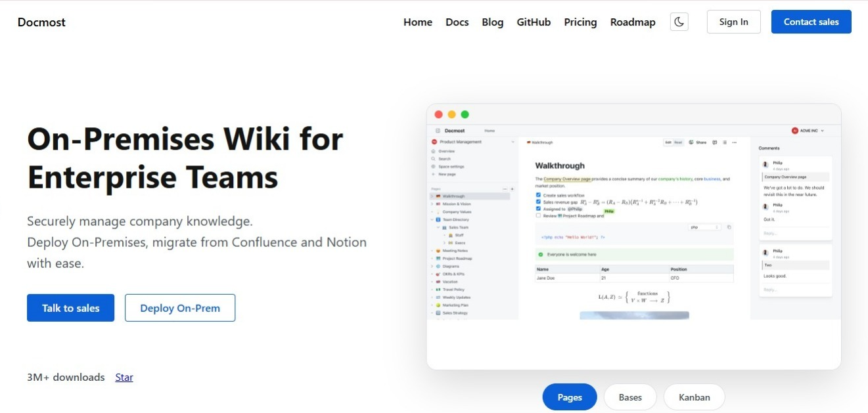Expand the Execs page chevron
This screenshot has width=868, height=413.
click(444, 243)
